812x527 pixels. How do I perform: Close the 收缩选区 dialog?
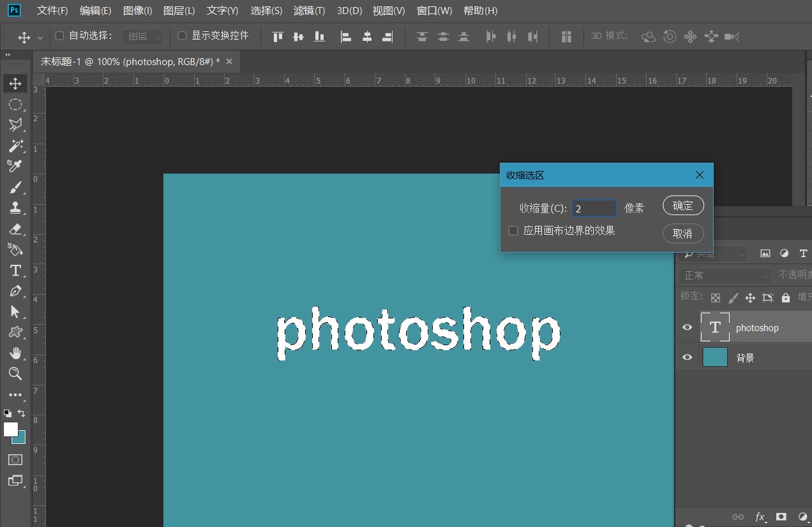699,175
